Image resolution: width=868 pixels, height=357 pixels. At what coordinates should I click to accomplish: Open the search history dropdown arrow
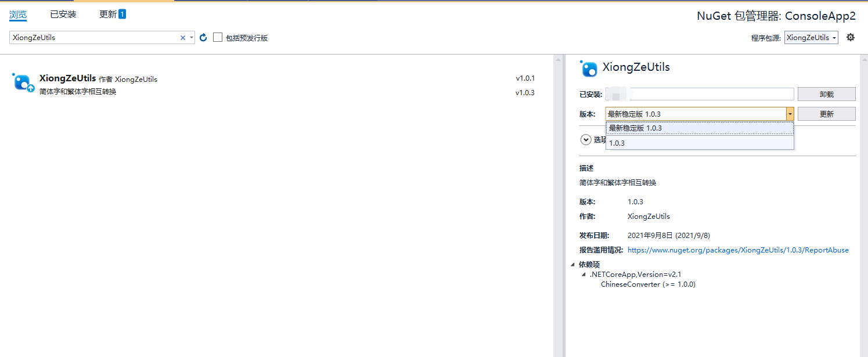click(192, 38)
